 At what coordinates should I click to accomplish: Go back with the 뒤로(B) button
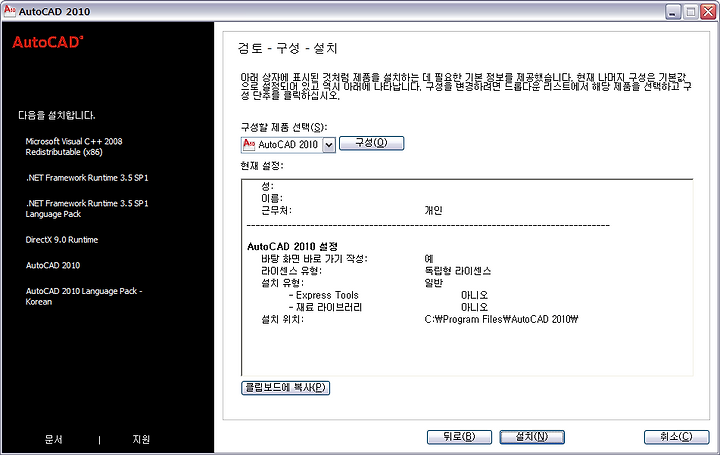point(459,437)
